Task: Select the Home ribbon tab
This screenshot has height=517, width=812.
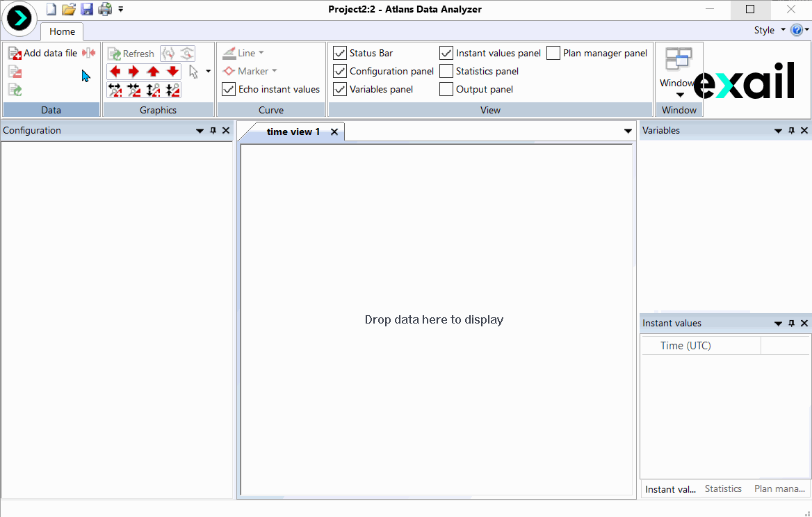Action: tap(62, 31)
